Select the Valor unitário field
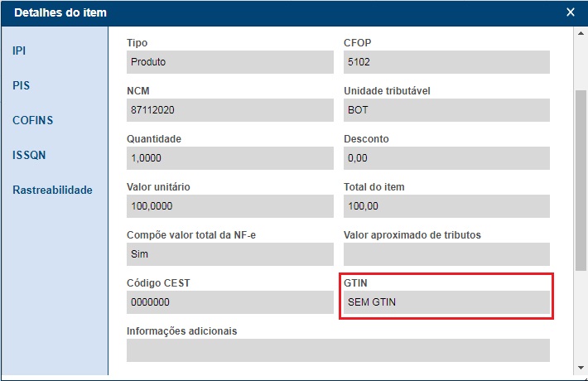 [x=229, y=206]
